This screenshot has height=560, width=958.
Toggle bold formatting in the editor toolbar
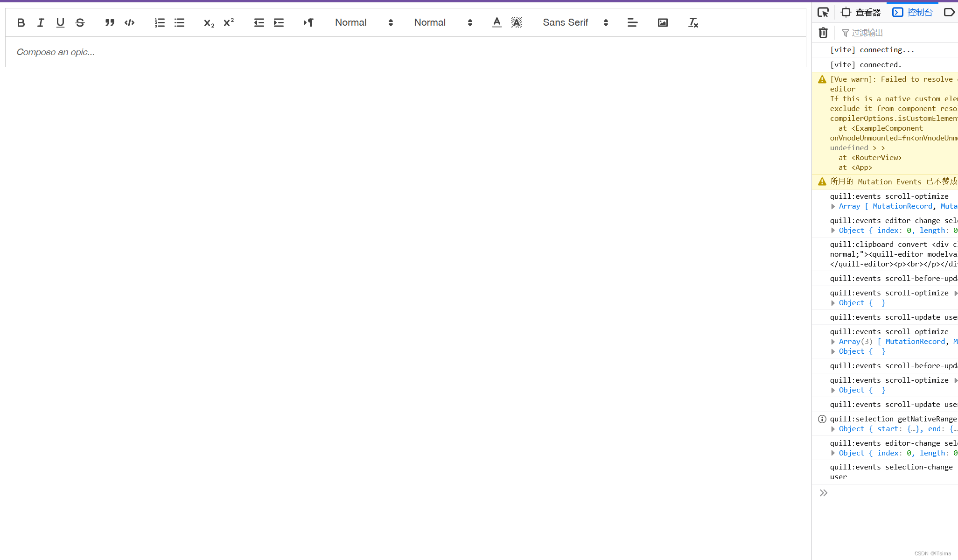21,22
